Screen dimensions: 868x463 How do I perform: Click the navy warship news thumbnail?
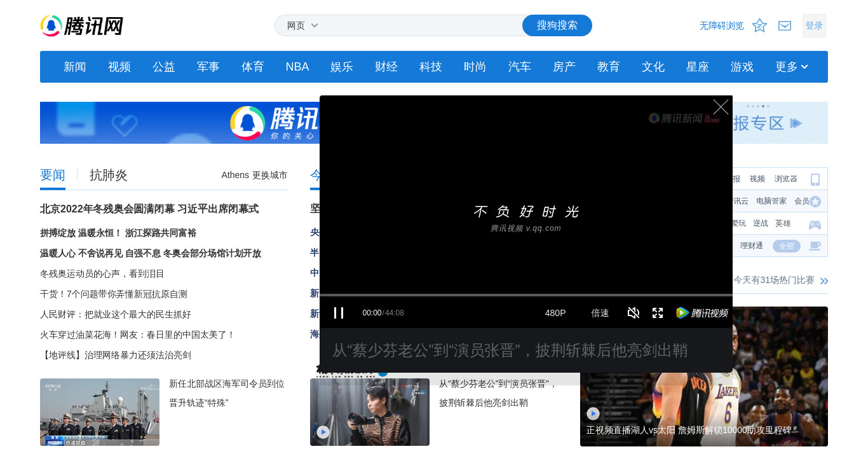pos(100,412)
